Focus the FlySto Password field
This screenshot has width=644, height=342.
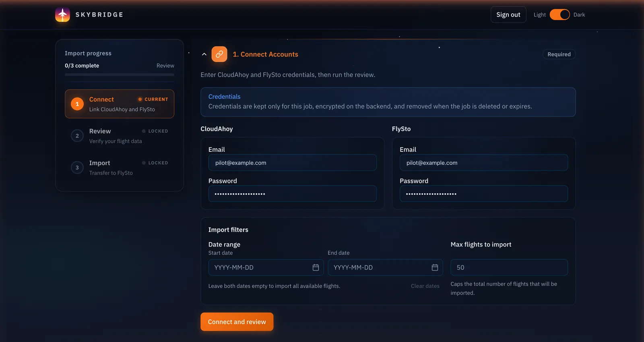(x=484, y=194)
